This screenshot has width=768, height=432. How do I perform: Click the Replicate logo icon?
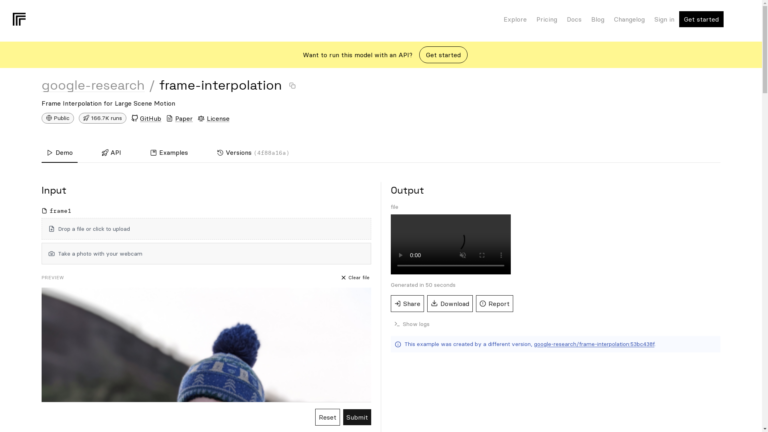(x=19, y=19)
